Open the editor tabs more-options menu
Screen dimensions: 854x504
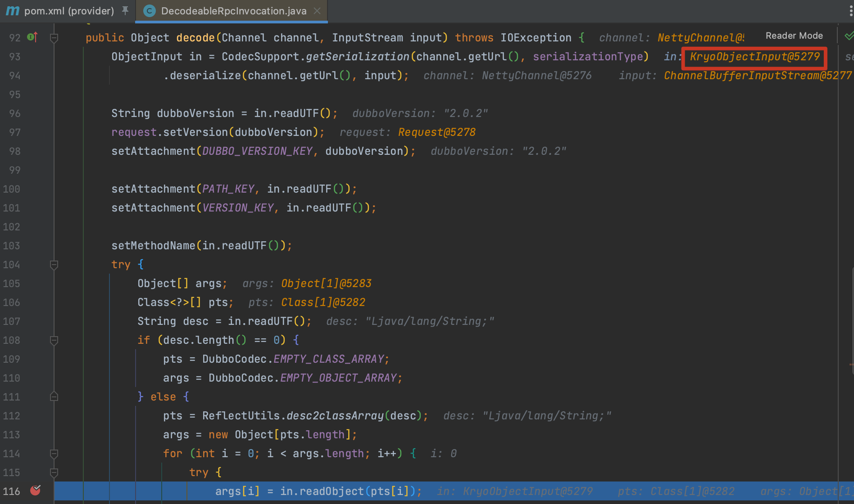click(850, 11)
